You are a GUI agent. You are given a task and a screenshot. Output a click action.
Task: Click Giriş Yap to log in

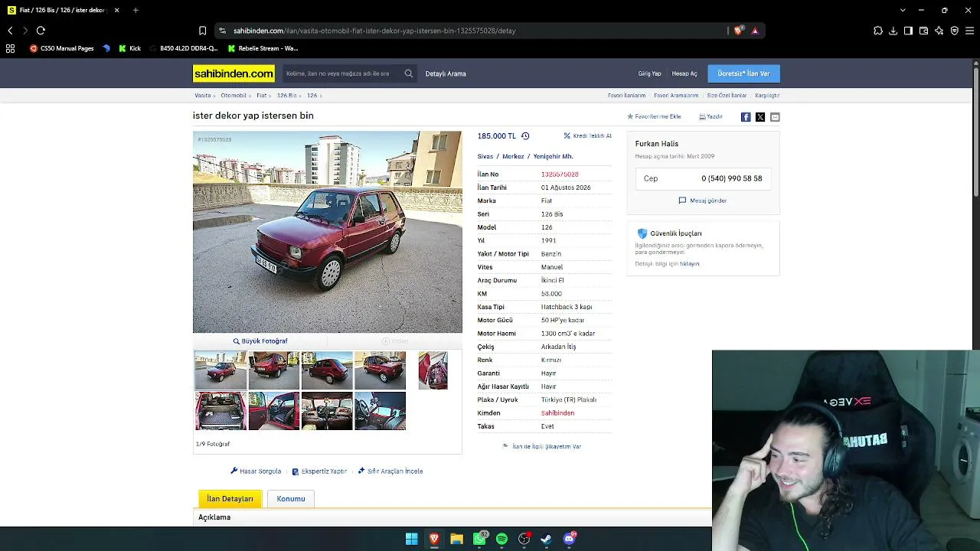click(649, 73)
